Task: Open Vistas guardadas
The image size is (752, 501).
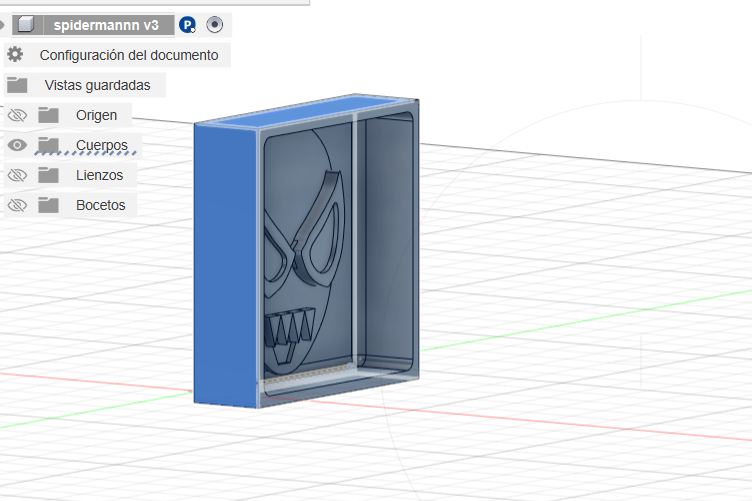Action: point(97,85)
